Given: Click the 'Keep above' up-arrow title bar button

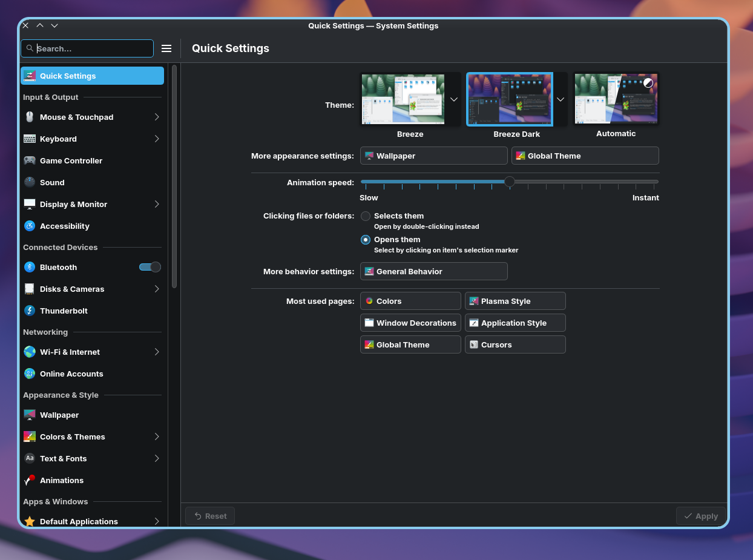Looking at the screenshot, I should click(x=40, y=25).
